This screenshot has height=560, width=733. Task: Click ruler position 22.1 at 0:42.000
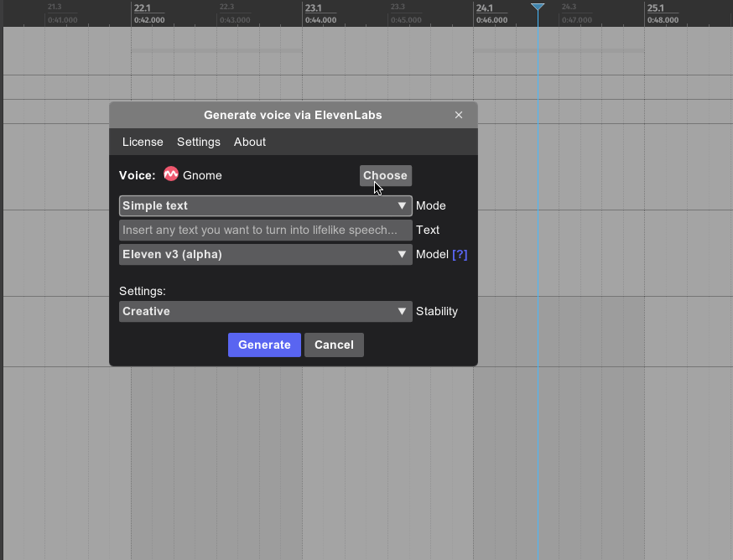pyautogui.click(x=149, y=13)
